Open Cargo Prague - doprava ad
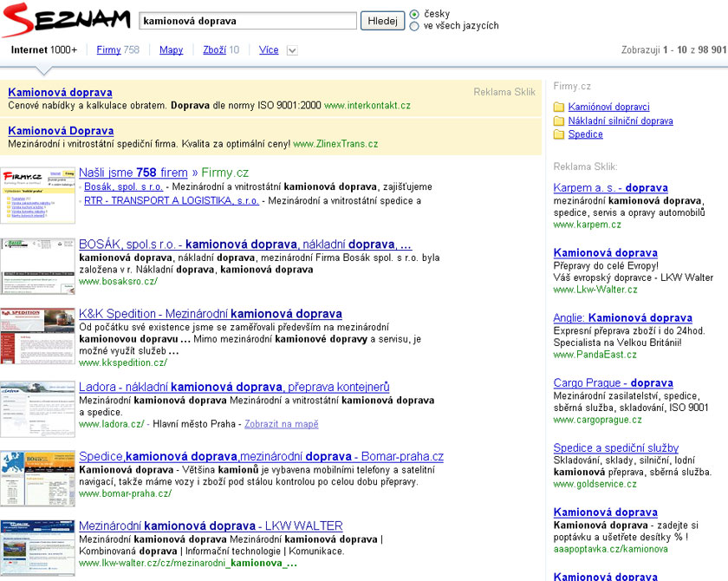 coord(614,383)
